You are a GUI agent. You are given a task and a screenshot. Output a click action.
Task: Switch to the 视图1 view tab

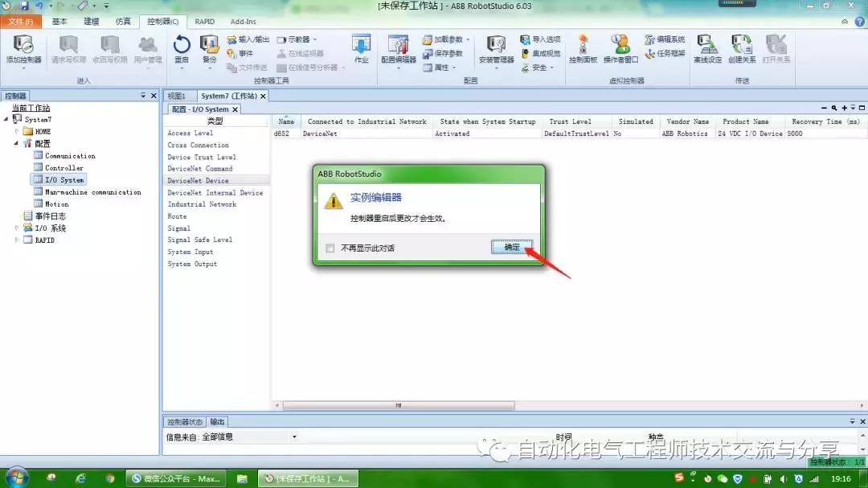click(177, 96)
